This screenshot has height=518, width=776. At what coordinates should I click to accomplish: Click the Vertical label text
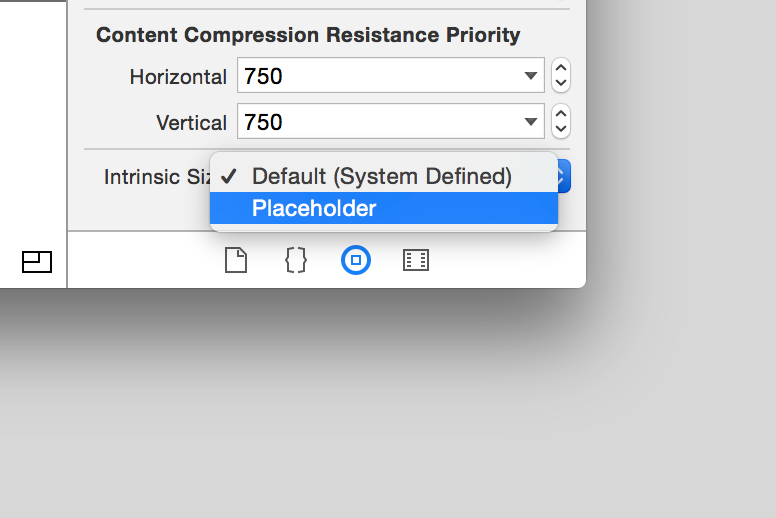(x=191, y=122)
